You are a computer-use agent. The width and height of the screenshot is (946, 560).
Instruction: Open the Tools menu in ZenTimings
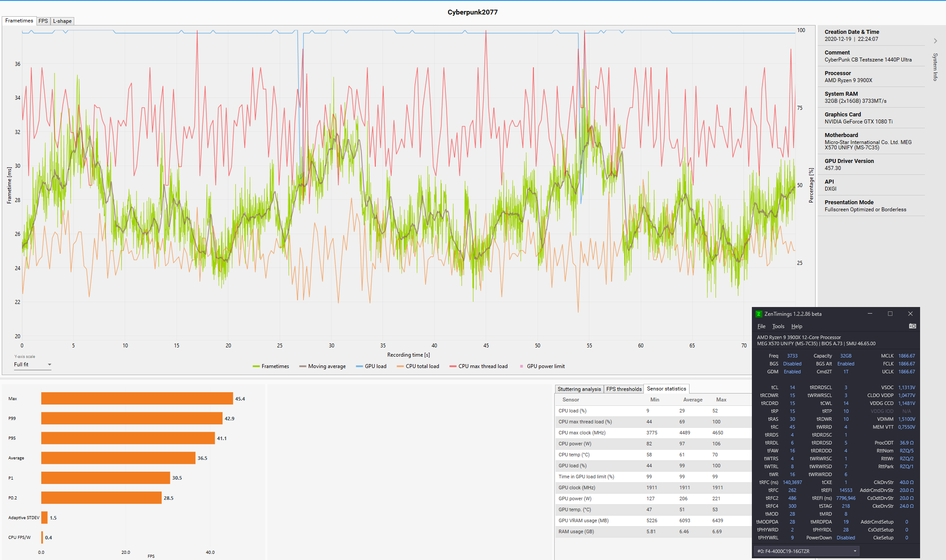778,326
